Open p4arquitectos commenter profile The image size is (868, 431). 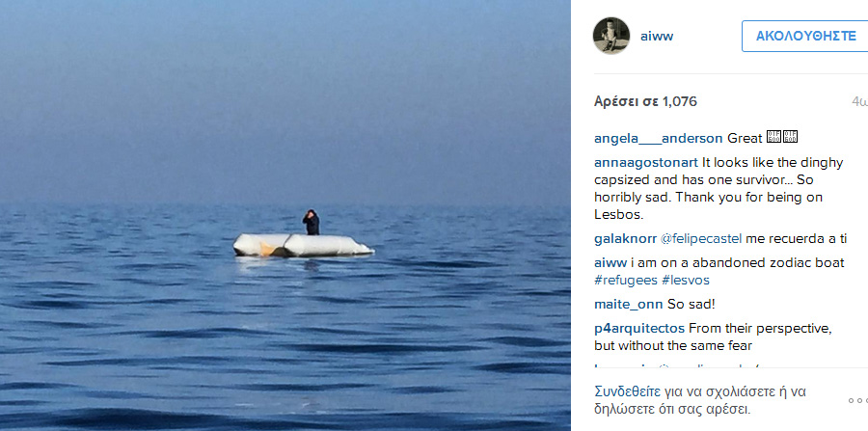pos(639,329)
